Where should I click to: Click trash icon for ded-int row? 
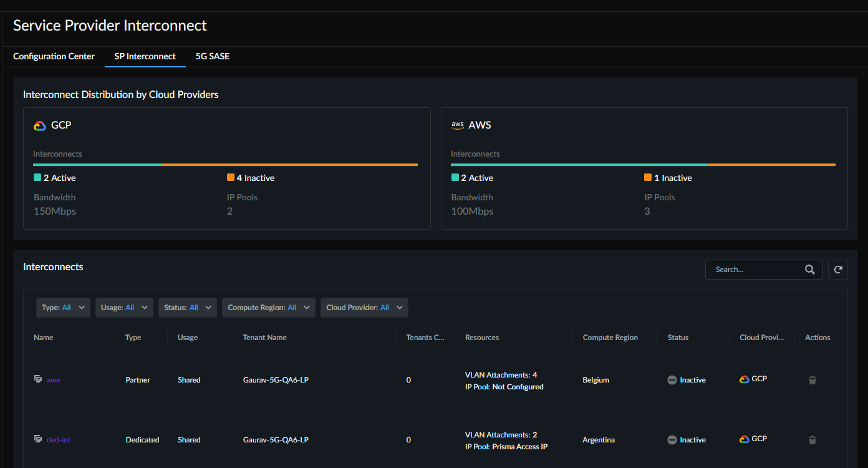[x=812, y=440]
